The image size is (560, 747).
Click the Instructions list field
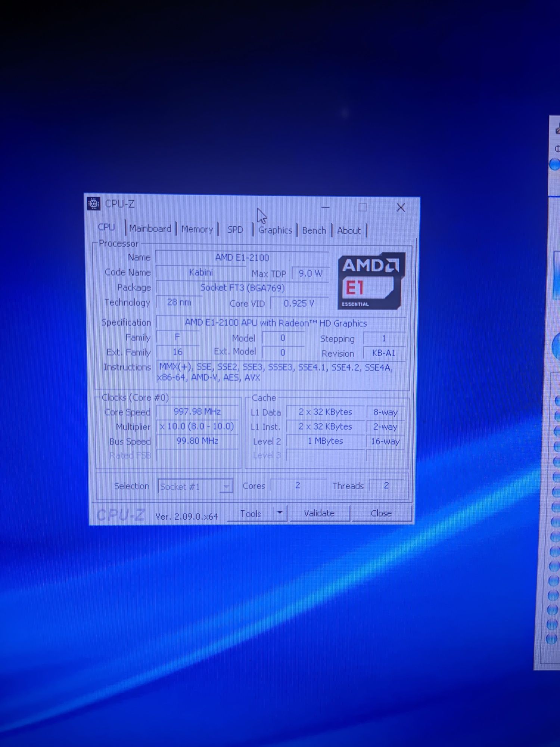click(x=281, y=372)
